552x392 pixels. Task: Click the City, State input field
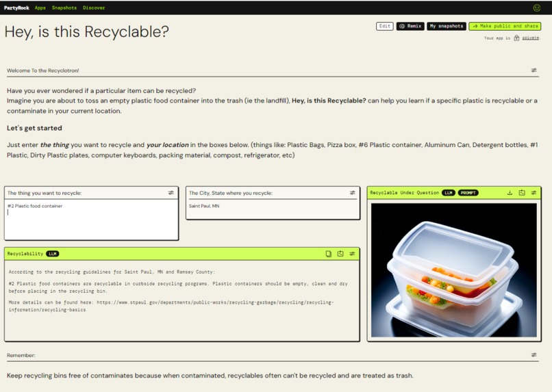tap(273, 209)
